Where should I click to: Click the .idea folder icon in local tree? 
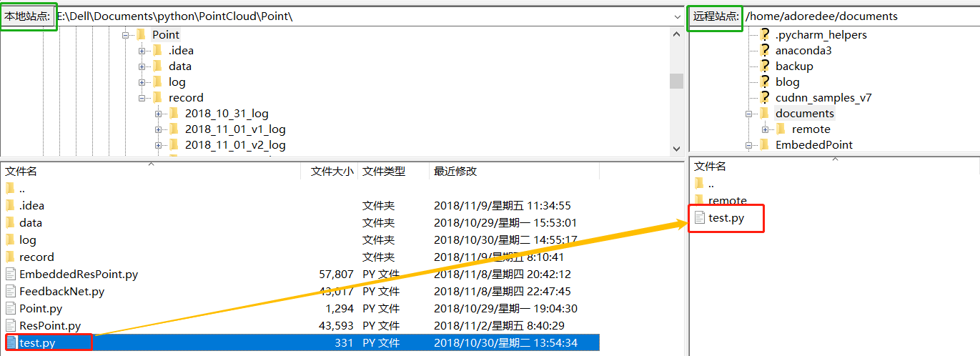coord(157,50)
